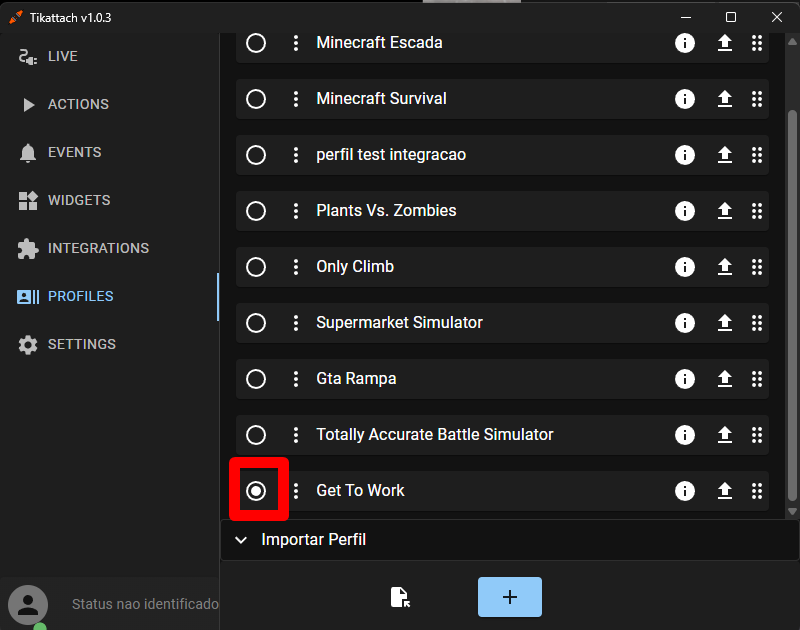Export the Plants Vs. Zombies profile

point(725,211)
